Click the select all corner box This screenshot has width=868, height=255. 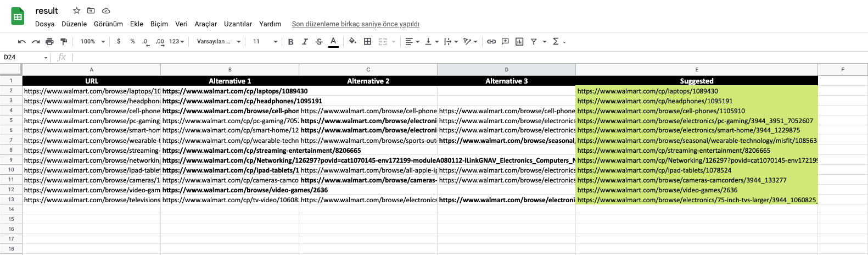pyautogui.click(x=11, y=70)
